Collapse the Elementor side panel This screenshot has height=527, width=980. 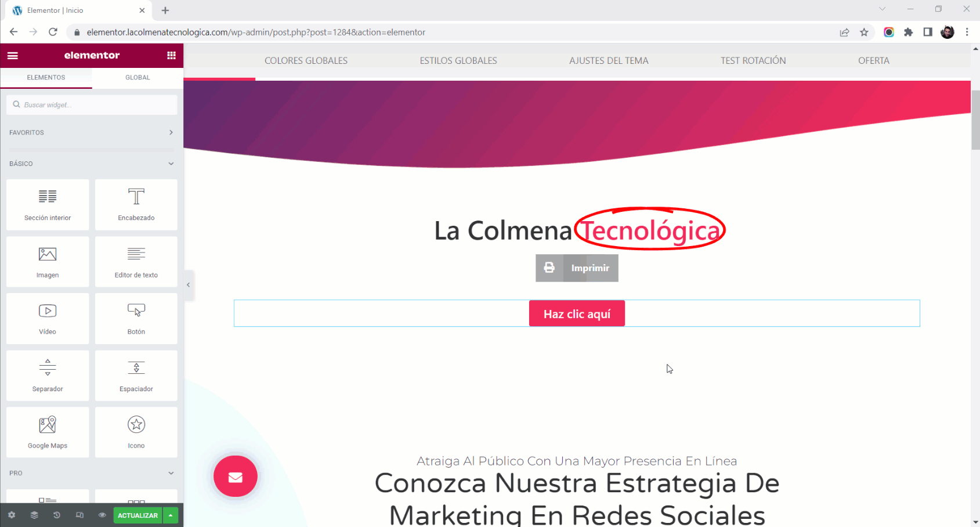(x=188, y=285)
